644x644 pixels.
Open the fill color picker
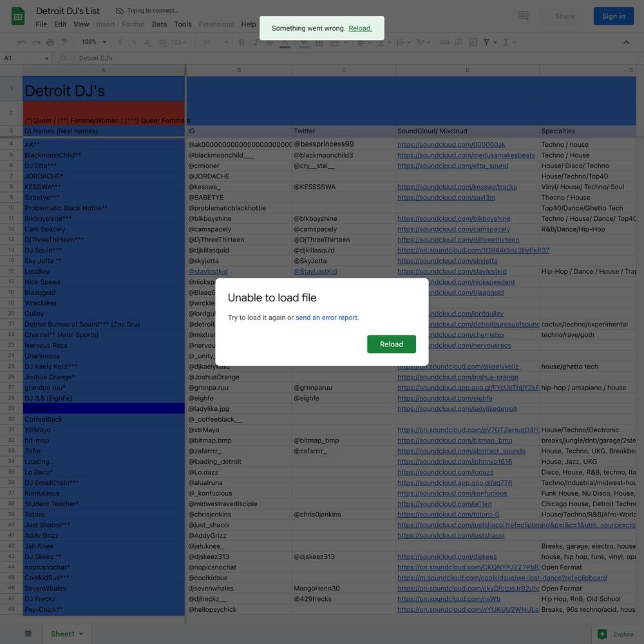tap(305, 43)
